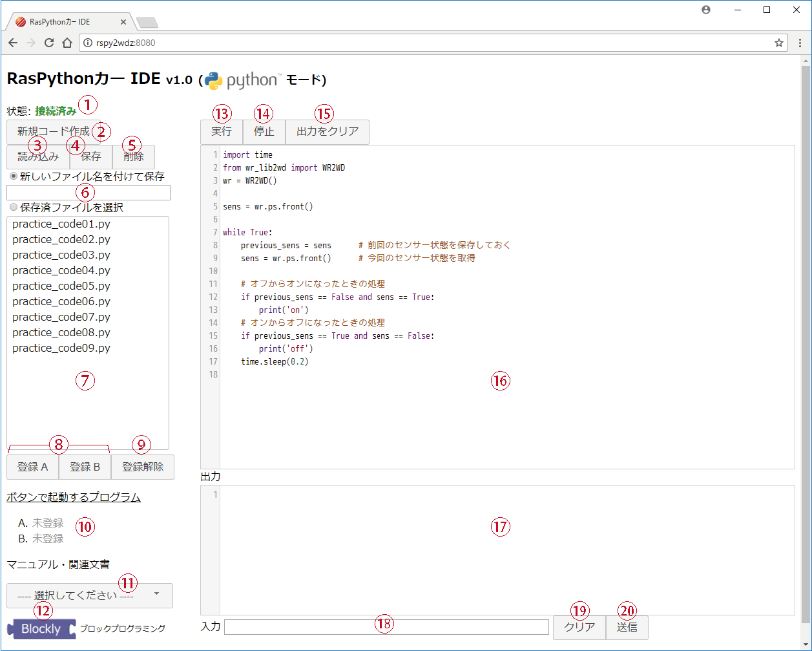Click 削除 button to delete file

point(134,156)
